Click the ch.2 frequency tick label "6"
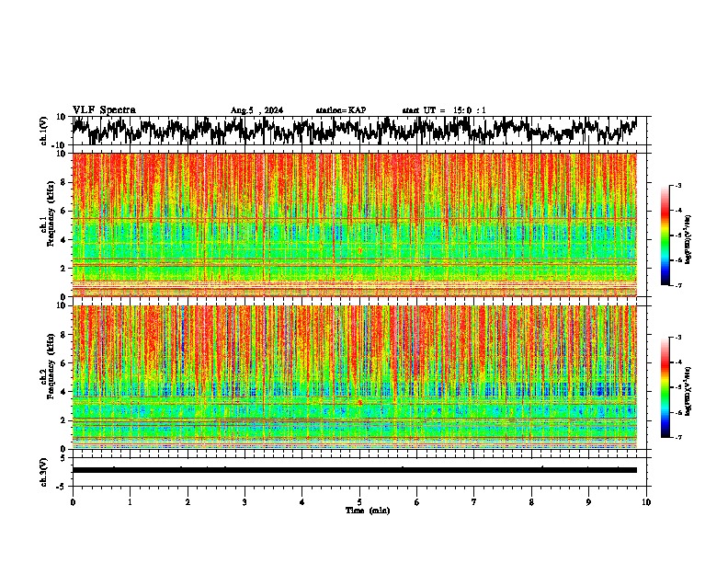Viewport: 728px width, 563px height. point(63,363)
